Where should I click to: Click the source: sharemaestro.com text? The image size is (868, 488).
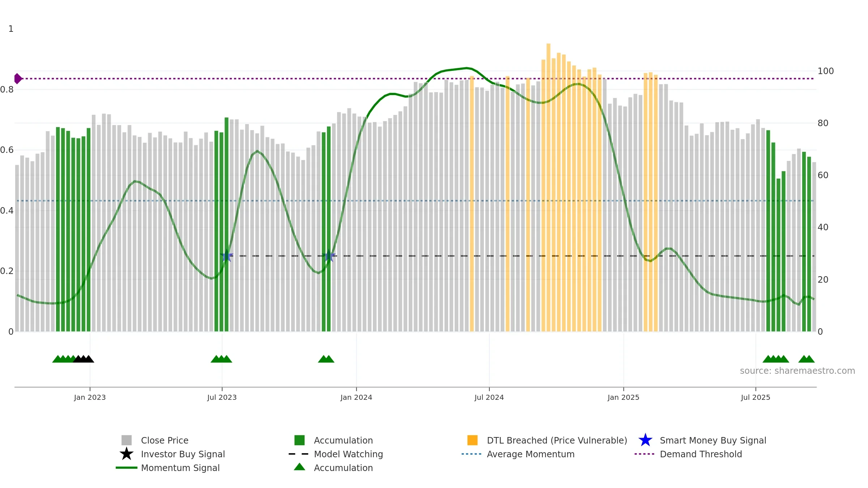797,371
